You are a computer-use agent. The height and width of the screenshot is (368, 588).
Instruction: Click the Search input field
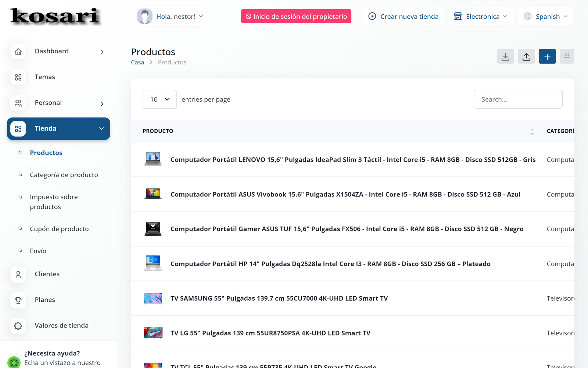[518, 99]
